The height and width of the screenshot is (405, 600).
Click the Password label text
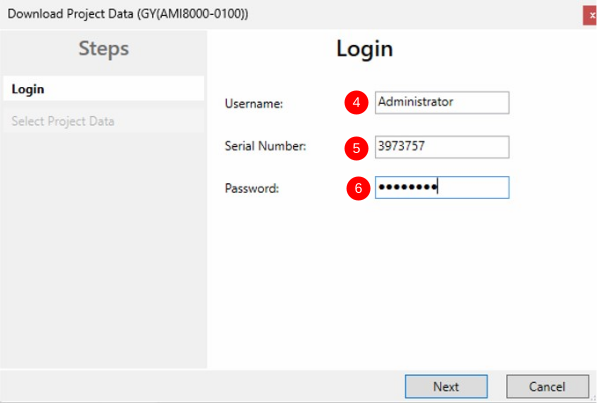tap(251, 188)
